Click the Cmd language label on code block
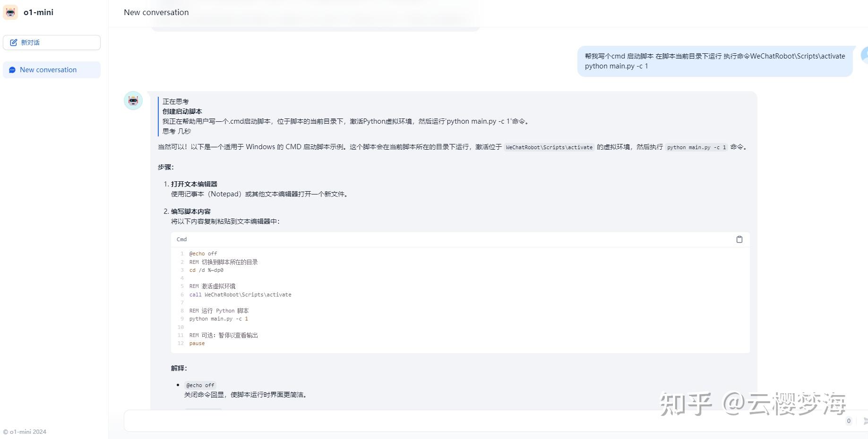Image resolution: width=868 pixels, height=439 pixels. 181,239
